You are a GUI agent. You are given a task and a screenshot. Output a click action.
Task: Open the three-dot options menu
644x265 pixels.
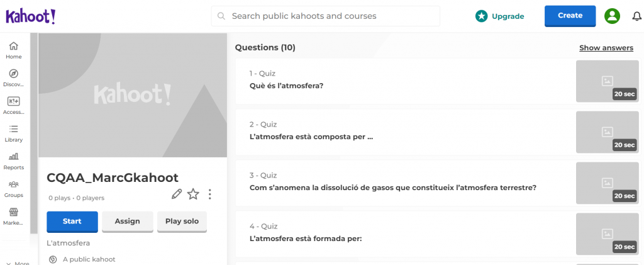209,195
